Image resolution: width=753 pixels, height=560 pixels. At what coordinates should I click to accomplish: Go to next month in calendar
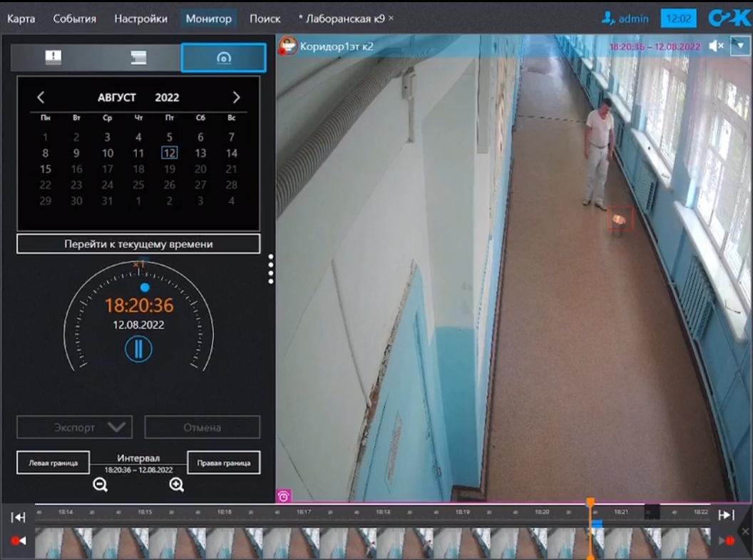tap(237, 98)
